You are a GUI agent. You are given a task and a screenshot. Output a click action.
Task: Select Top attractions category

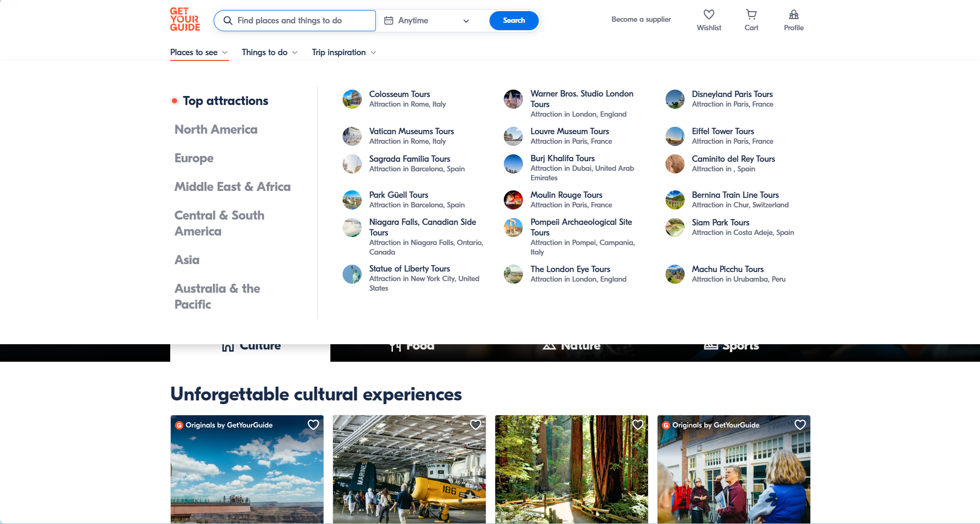click(x=225, y=101)
